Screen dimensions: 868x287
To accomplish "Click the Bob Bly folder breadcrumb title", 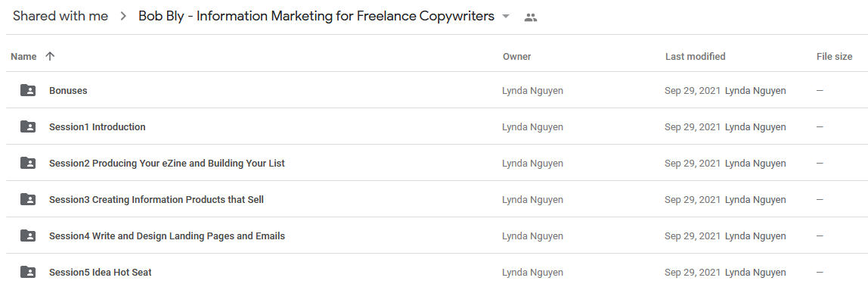I will pos(316,16).
